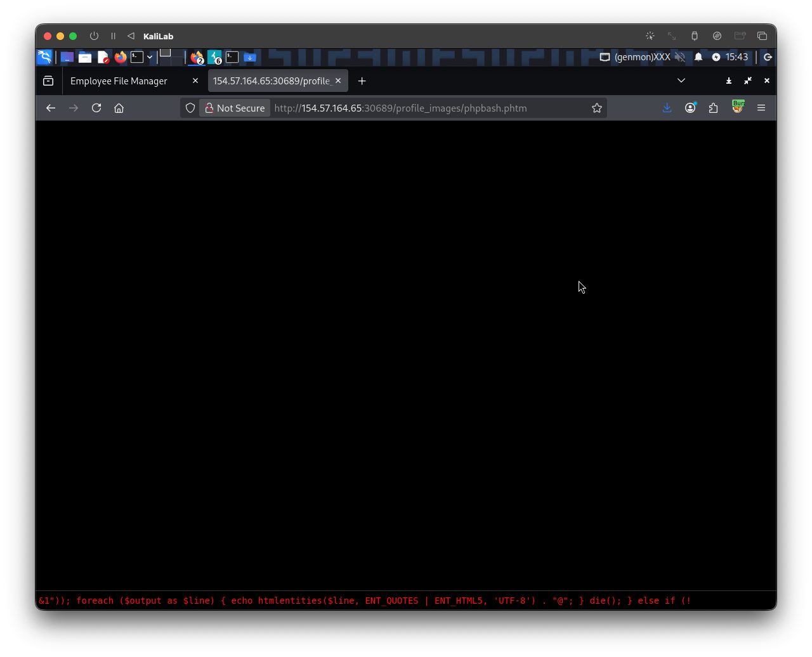Switch to the Employee File Manager tab
The width and height of the screenshot is (812, 657).
[x=119, y=81]
